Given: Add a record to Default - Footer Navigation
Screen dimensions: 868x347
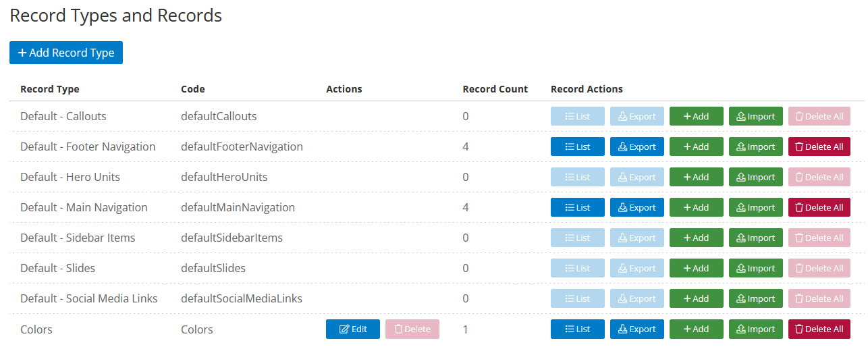Looking at the screenshot, I should coord(697,146).
